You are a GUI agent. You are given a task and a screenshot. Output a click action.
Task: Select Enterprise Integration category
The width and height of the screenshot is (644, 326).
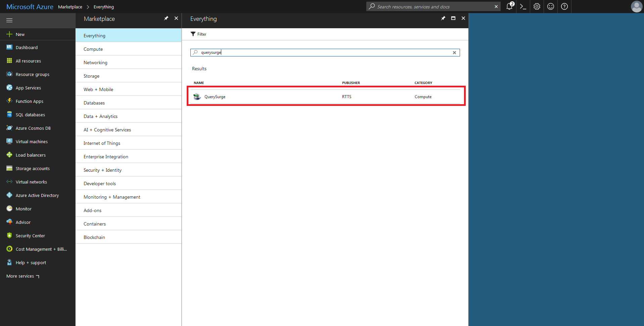129,156
